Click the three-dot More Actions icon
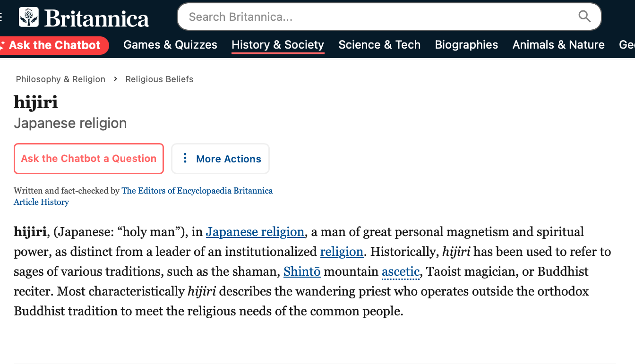 [x=185, y=158]
